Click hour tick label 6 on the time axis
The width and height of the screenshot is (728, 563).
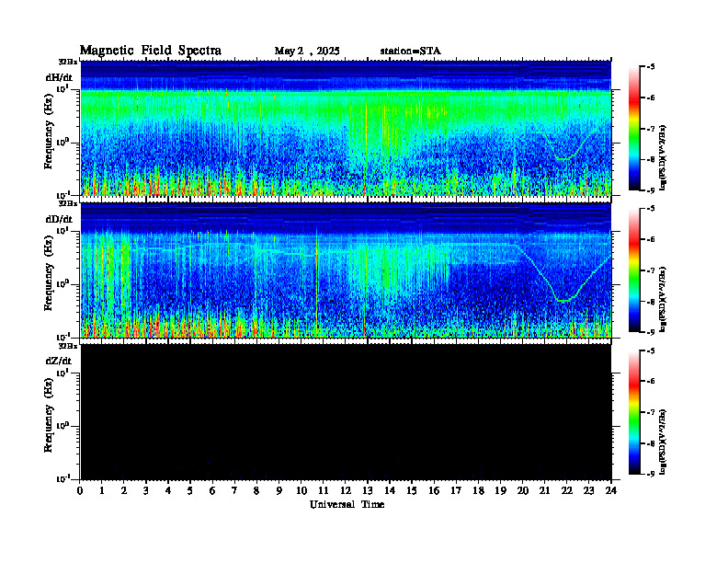click(x=212, y=491)
